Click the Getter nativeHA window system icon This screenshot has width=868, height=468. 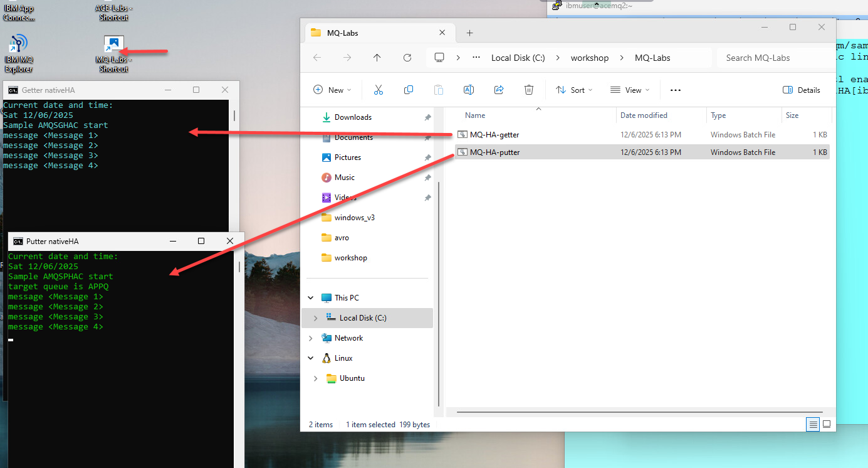point(13,90)
